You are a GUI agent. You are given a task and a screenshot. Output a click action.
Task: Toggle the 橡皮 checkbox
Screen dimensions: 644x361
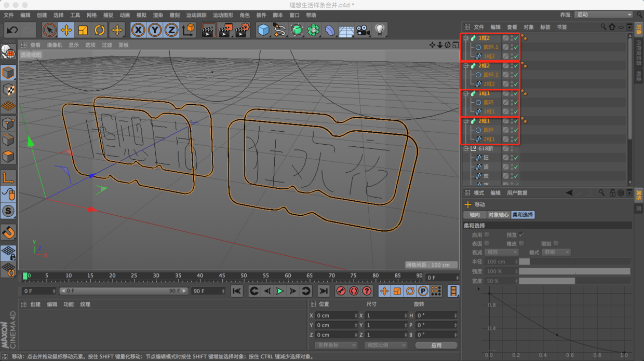pyautogui.click(x=521, y=243)
